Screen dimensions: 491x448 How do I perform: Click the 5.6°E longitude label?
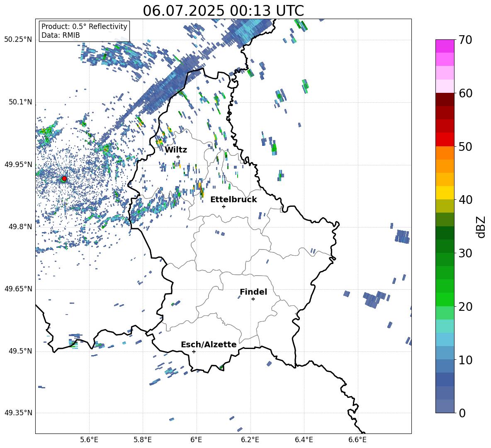pyautogui.click(x=89, y=440)
